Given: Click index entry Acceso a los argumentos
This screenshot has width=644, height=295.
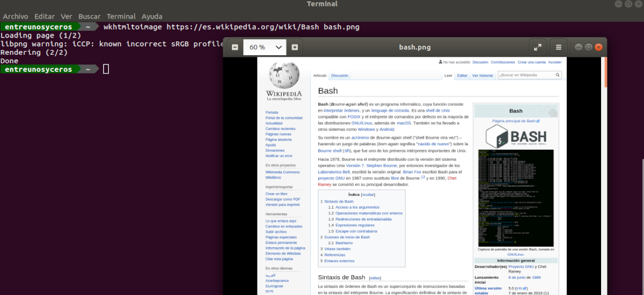Looking at the screenshot, I should (x=357, y=207).
